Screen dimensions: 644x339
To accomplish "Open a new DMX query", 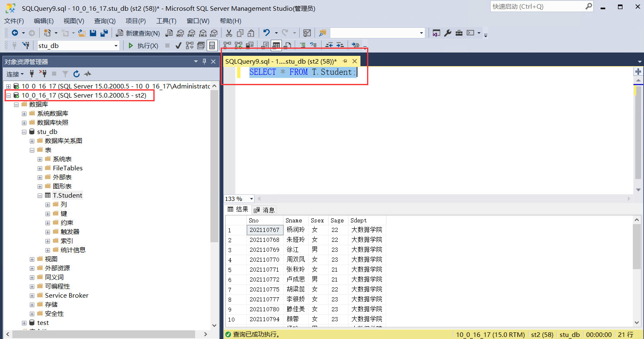I will 191,33.
